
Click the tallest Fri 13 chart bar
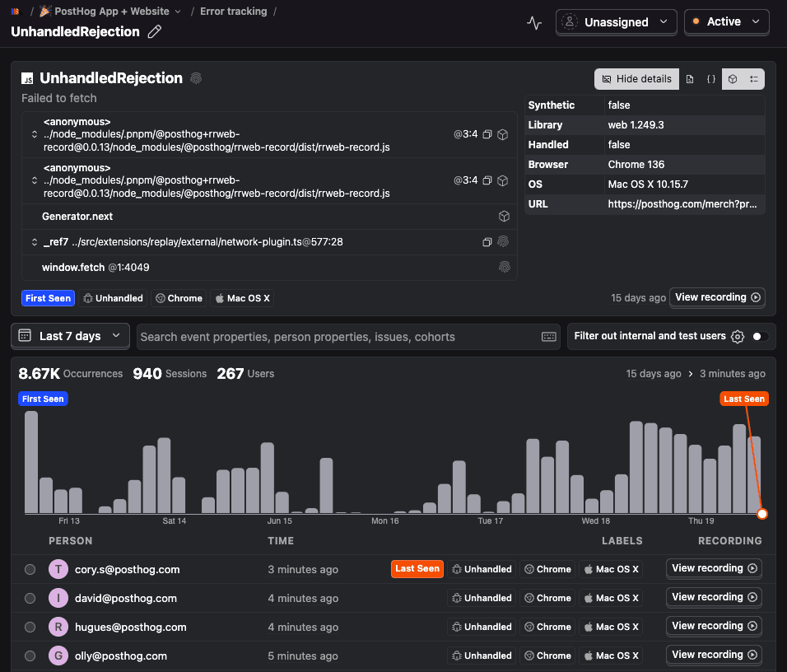point(31,462)
